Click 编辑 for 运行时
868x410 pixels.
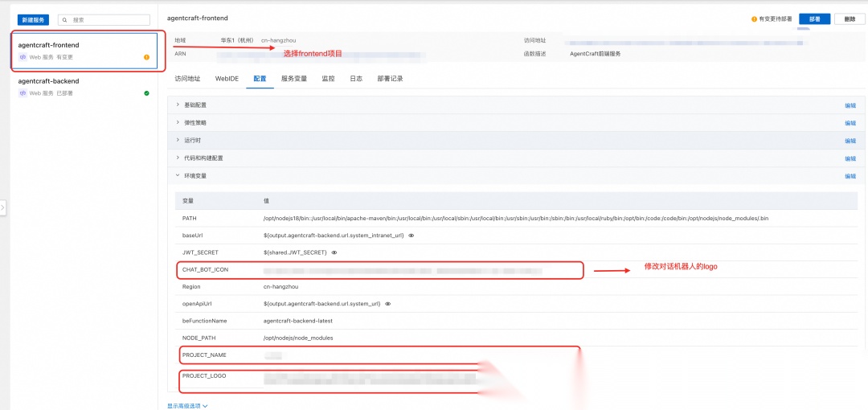(850, 141)
